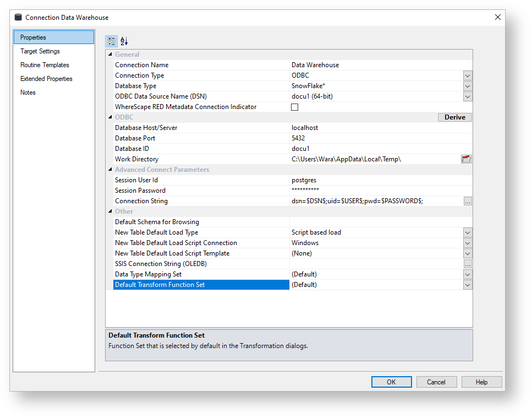Open Routine Templates page
532x418 pixels.
(45, 65)
